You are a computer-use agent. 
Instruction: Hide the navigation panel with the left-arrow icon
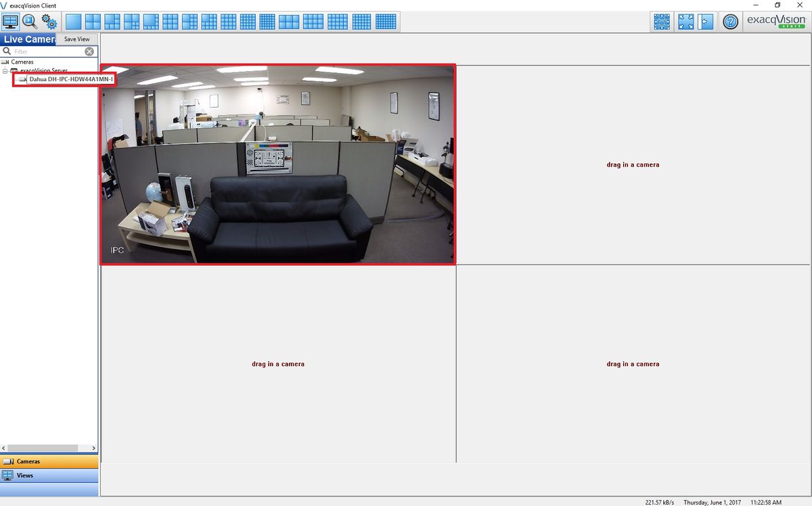[706, 22]
